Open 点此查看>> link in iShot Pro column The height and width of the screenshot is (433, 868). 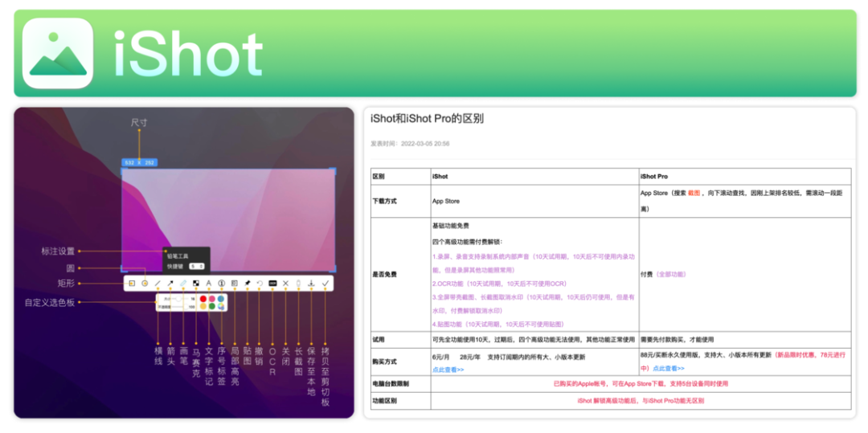(668, 368)
